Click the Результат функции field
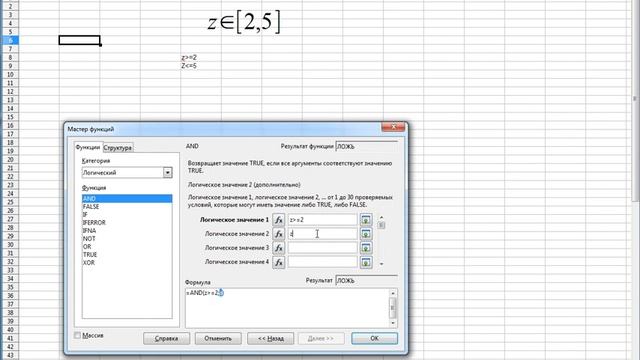 tap(366, 147)
